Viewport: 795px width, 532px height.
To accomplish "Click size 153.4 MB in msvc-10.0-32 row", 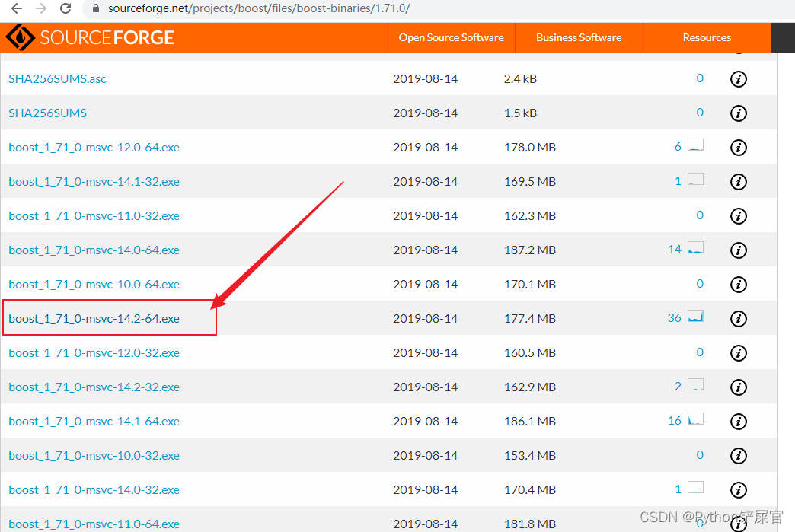I will (530, 455).
